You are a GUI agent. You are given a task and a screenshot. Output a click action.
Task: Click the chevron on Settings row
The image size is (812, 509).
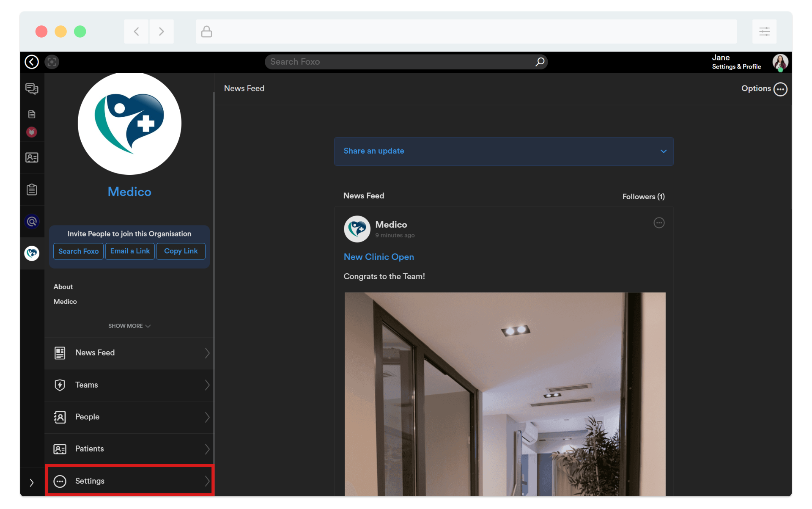click(x=207, y=481)
